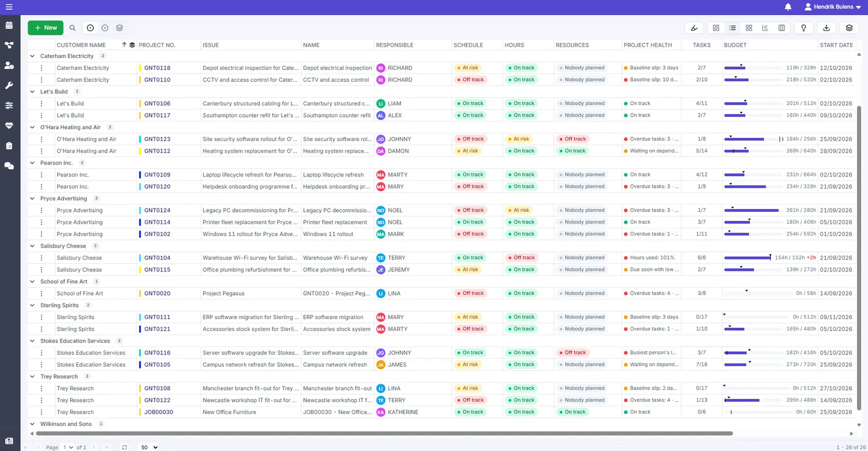Viewport: 868px width, 451px height.
Task: Switch to Gantt chart view
Action: (765, 28)
